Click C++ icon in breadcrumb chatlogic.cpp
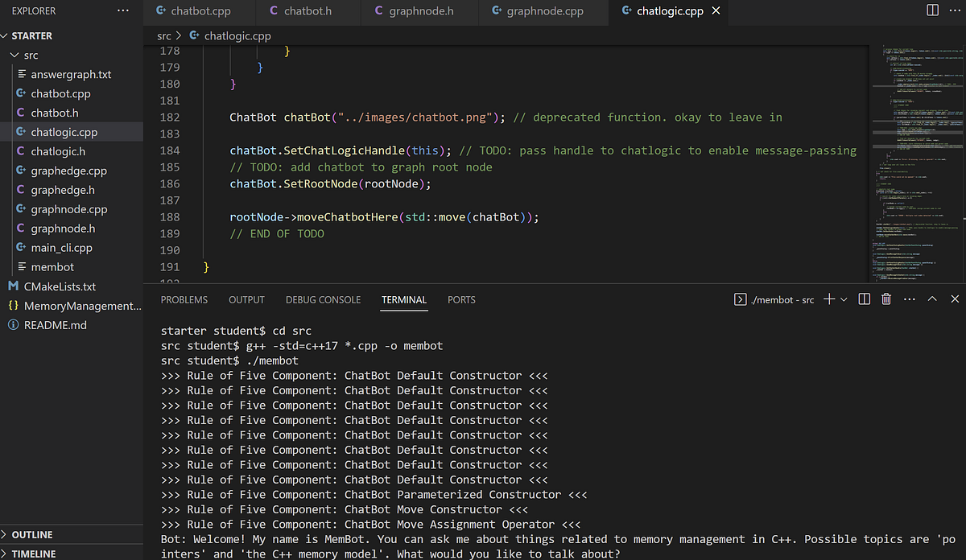The height and width of the screenshot is (560, 966). (x=194, y=36)
